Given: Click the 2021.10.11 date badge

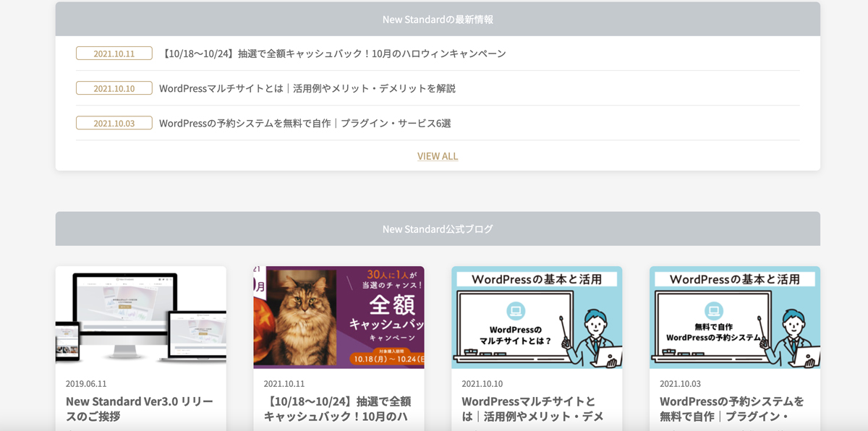Looking at the screenshot, I should click(113, 53).
